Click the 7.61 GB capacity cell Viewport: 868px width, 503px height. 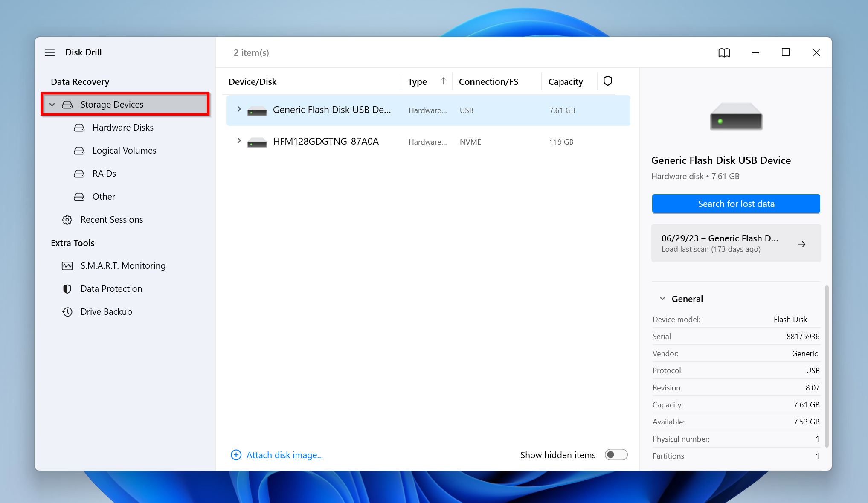click(x=562, y=110)
